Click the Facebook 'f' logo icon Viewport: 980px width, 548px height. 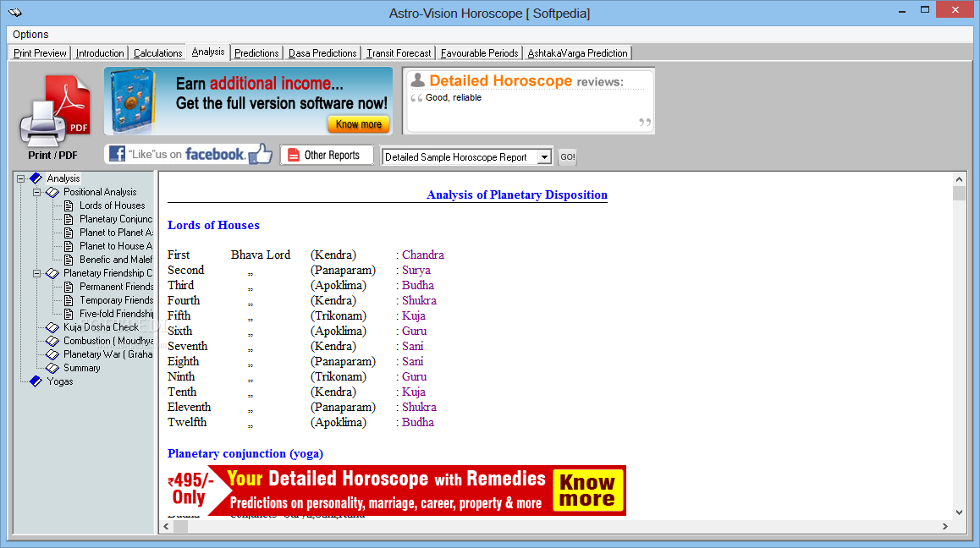pyautogui.click(x=117, y=154)
